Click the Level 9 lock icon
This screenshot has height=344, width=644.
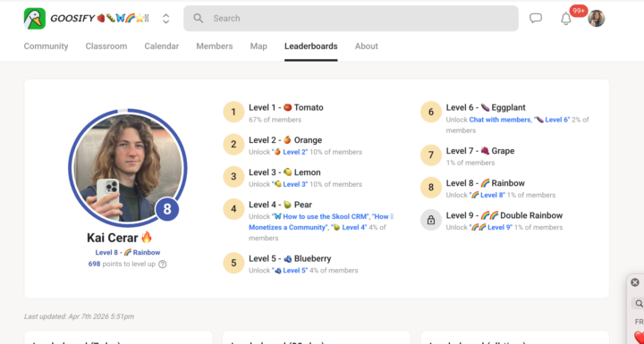pos(431,220)
